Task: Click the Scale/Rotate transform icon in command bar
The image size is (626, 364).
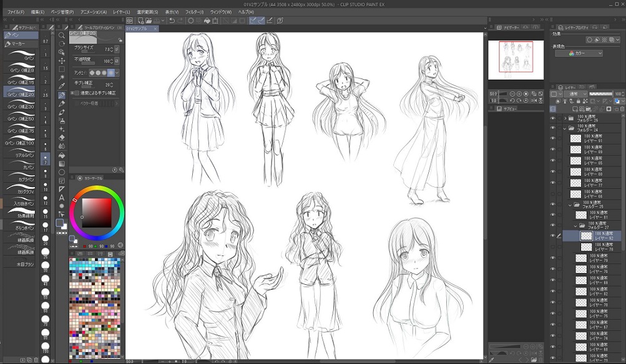Action: pyautogui.click(x=215, y=21)
